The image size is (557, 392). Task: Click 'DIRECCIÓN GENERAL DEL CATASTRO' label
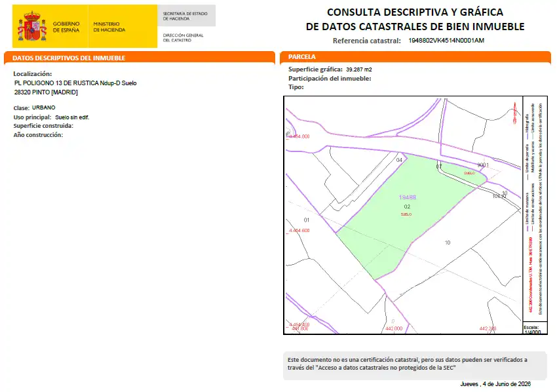[x=183, y=37]
